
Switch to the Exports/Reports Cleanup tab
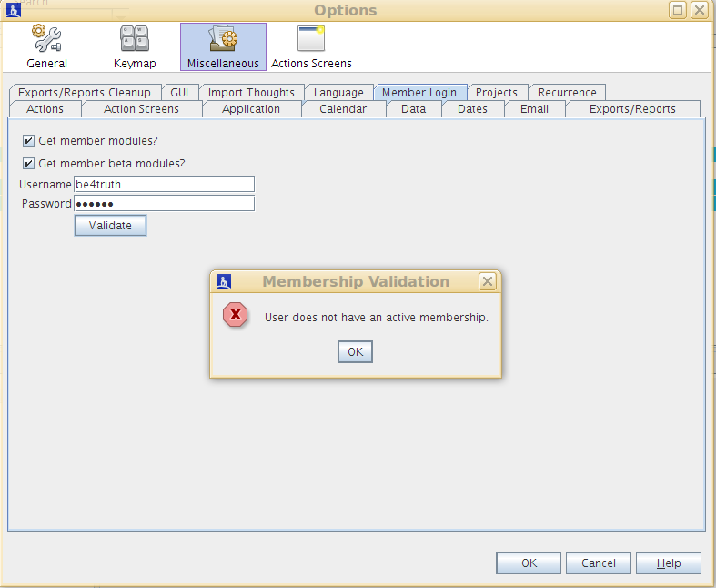click(x=85, y=92)
